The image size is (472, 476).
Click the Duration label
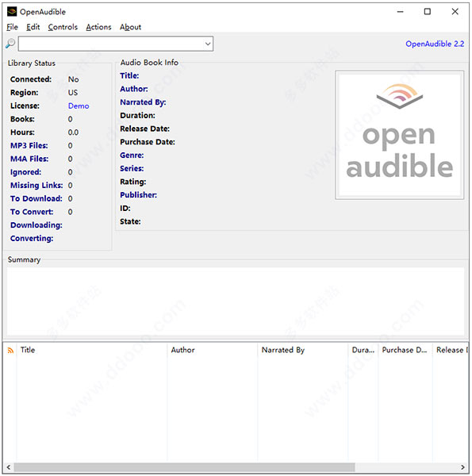click(x=137, y=115)
